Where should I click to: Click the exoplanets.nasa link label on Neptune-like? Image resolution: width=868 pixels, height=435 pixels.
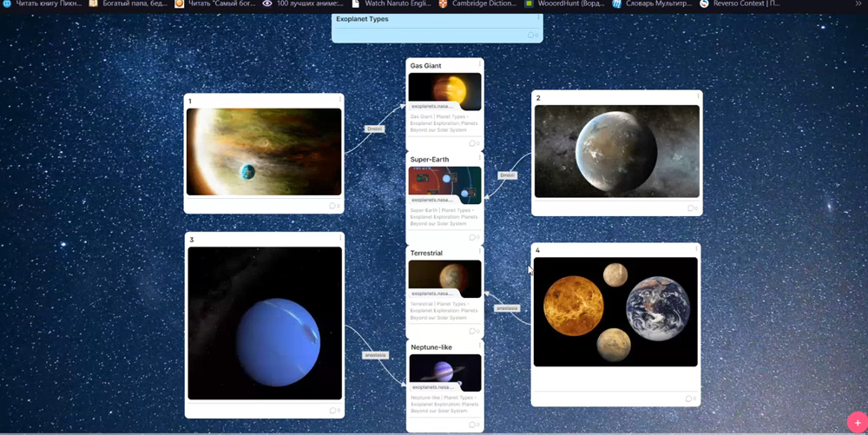tap(432, 387)
